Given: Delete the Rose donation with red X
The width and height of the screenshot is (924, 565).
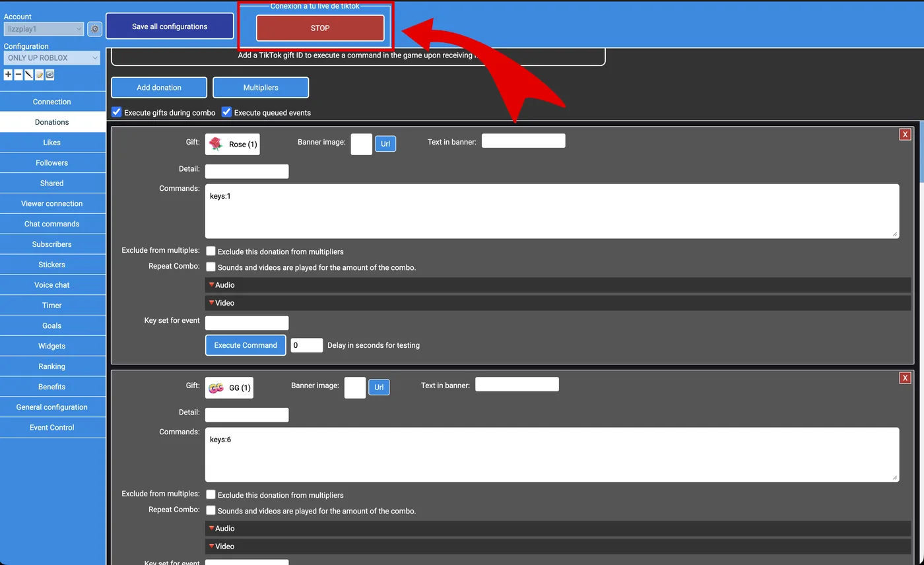Looking at the screenshot, I should click(904, 135).
